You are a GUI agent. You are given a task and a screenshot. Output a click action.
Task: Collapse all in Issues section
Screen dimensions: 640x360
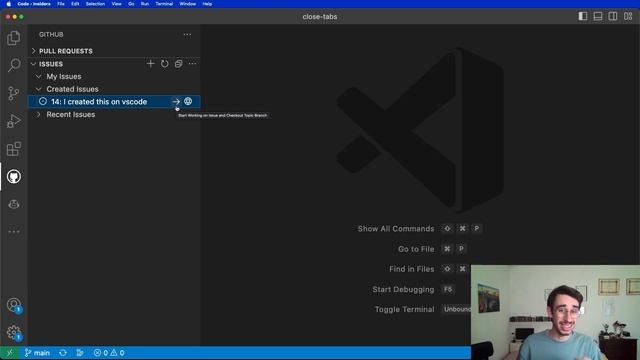tap(178, 64)
